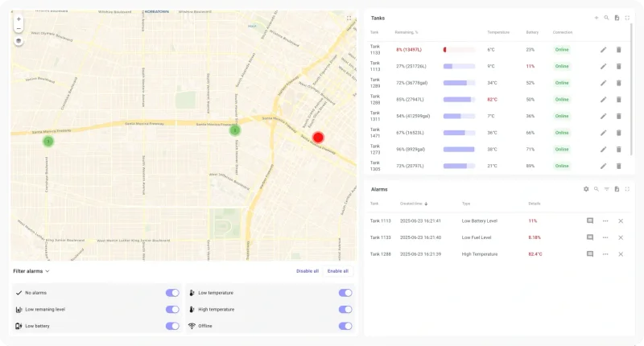This screenshot has width=644, height=346.
Task: Toggle the High temperature filter
Action: point(345,310)
